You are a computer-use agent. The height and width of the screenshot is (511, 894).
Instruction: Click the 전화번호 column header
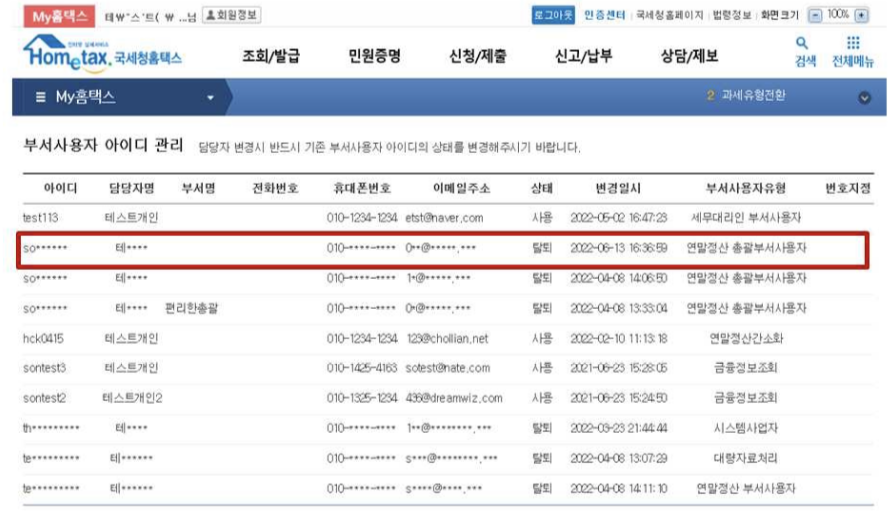275,188
